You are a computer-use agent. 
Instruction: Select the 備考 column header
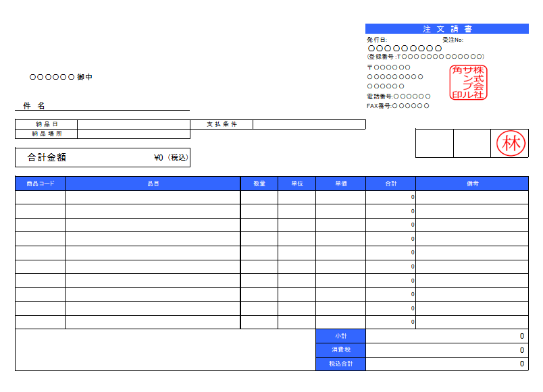click(x=472, y=184)
